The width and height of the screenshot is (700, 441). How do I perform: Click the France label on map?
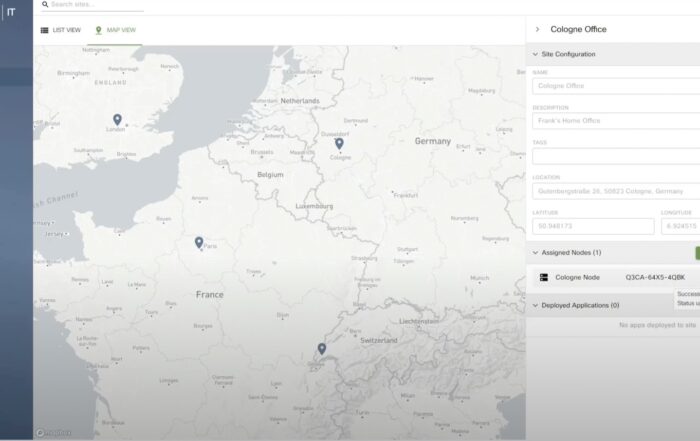(x=209, y=295)
